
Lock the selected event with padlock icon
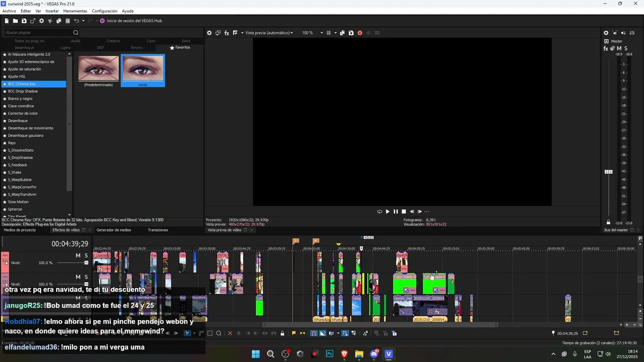282,333
